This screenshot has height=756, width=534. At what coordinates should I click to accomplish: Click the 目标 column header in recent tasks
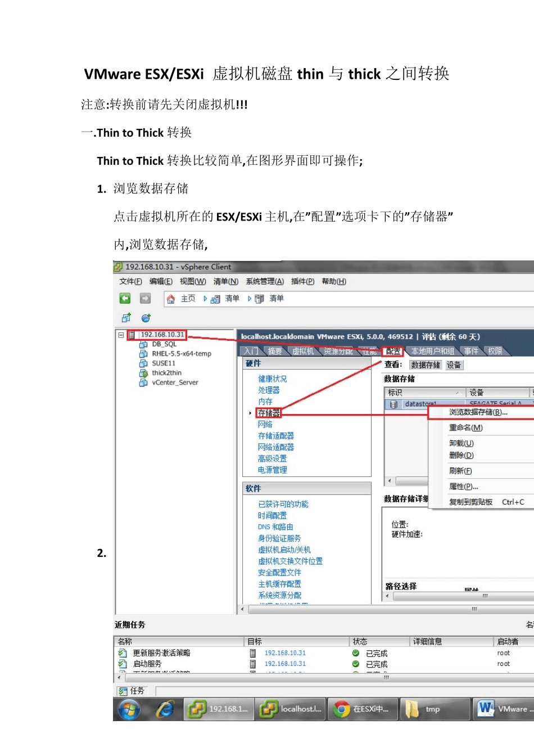297,641
